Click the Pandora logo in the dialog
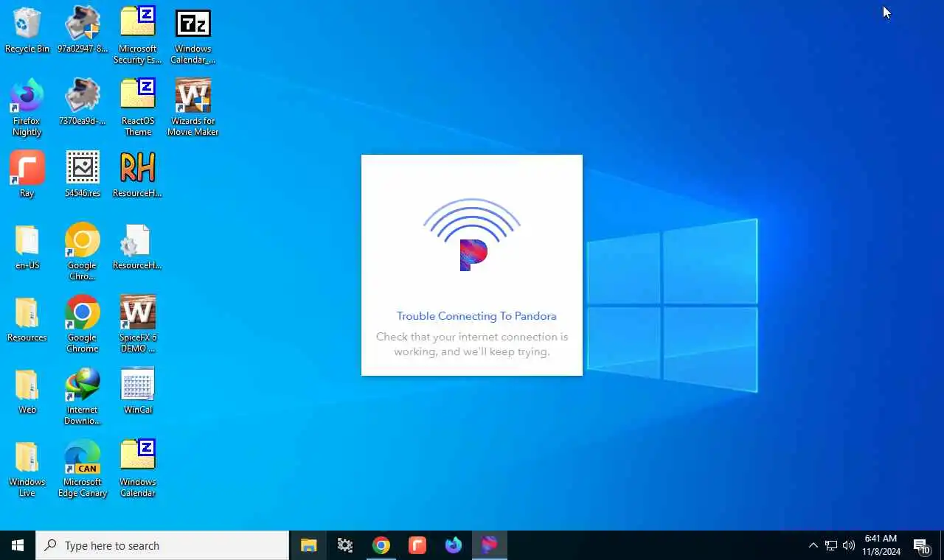 tap(473, 255)
